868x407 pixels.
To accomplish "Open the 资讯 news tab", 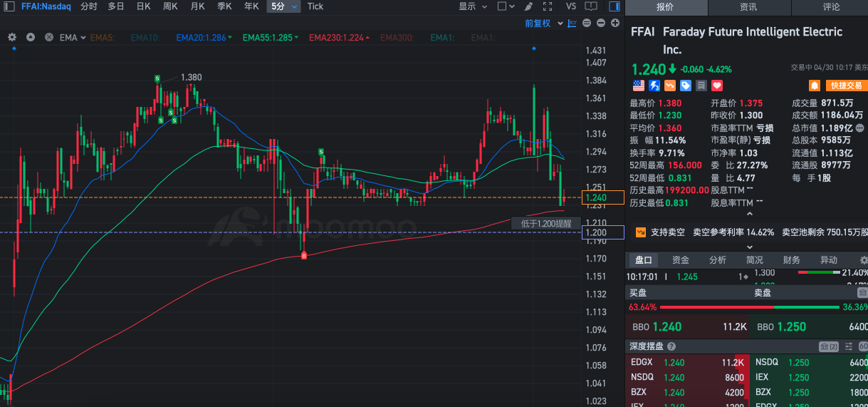I will (x=748, y=7).
